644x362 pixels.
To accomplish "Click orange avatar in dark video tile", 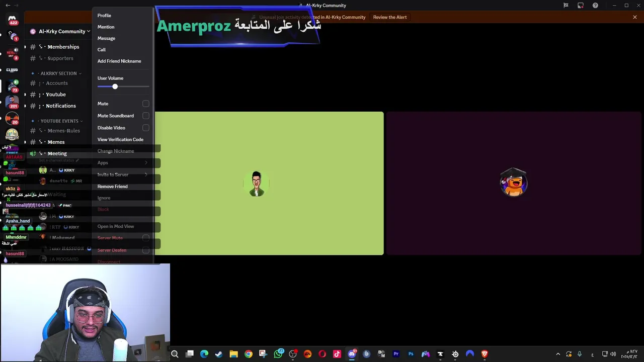I will [x=514, y=183].
